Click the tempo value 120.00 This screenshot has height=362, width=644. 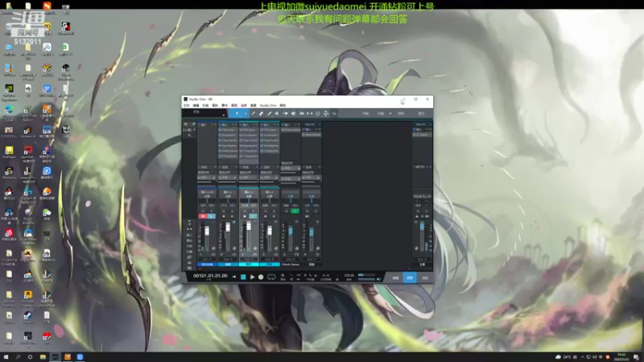point(349,275)
